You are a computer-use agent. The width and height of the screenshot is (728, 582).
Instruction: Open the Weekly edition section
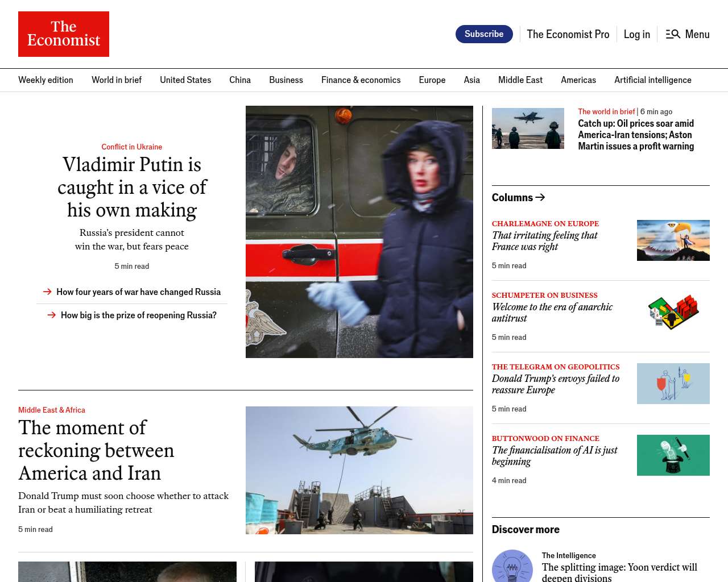coord(45,80)
